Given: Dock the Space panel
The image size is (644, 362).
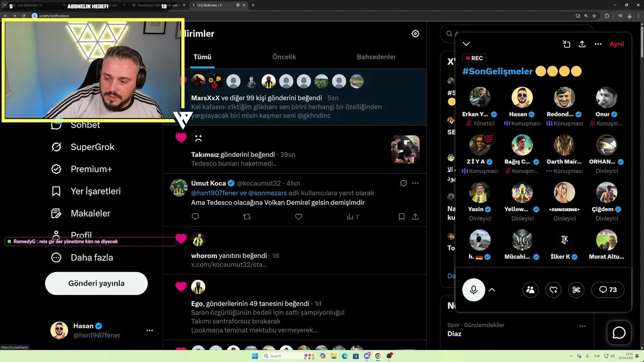Looking at the screenshot, I should click(566, 44).
